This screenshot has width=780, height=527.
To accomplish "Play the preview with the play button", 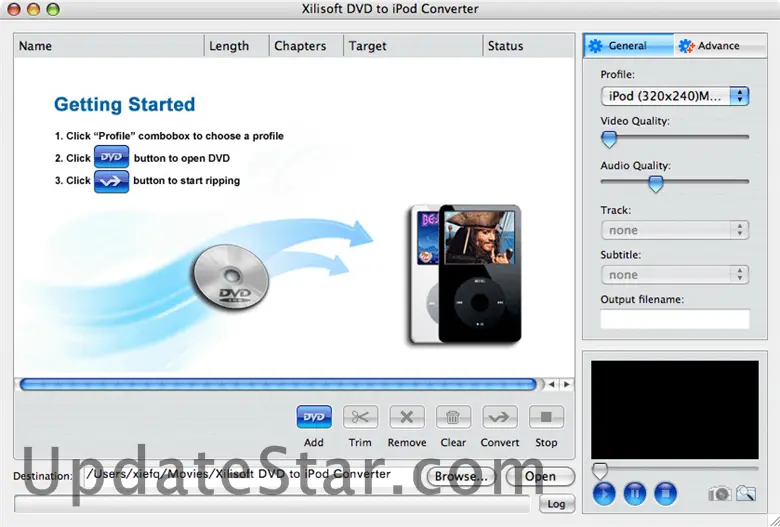I will pyautogui.click(x=604, y=494).
